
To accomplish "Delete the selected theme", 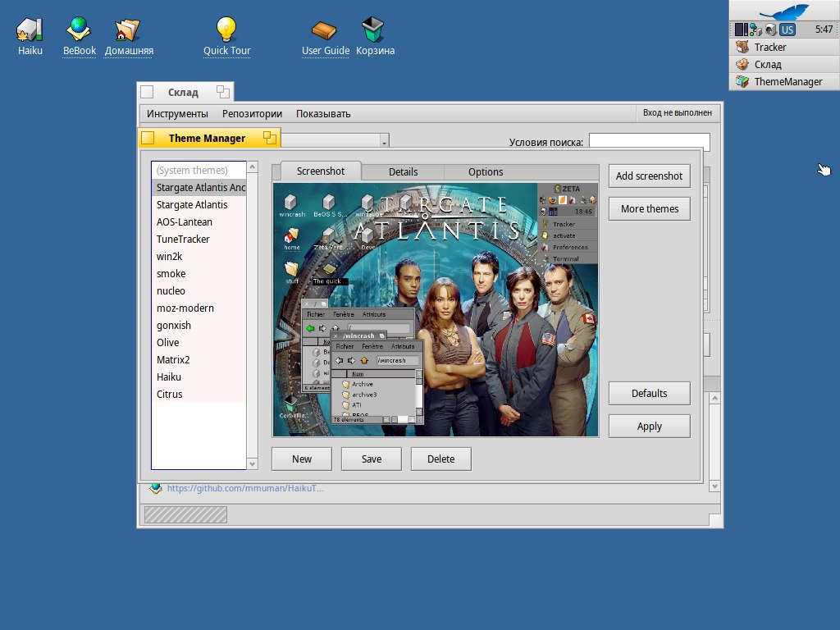I will [441, 459].
